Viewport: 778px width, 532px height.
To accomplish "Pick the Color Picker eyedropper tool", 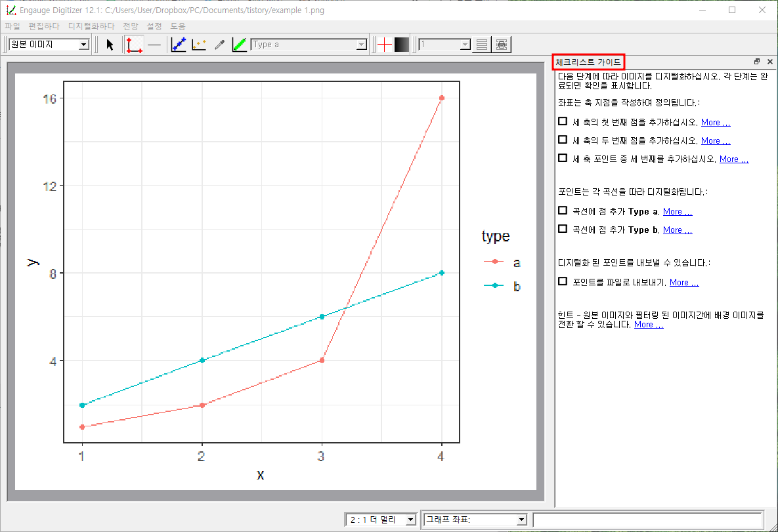I will click(219, 45).
